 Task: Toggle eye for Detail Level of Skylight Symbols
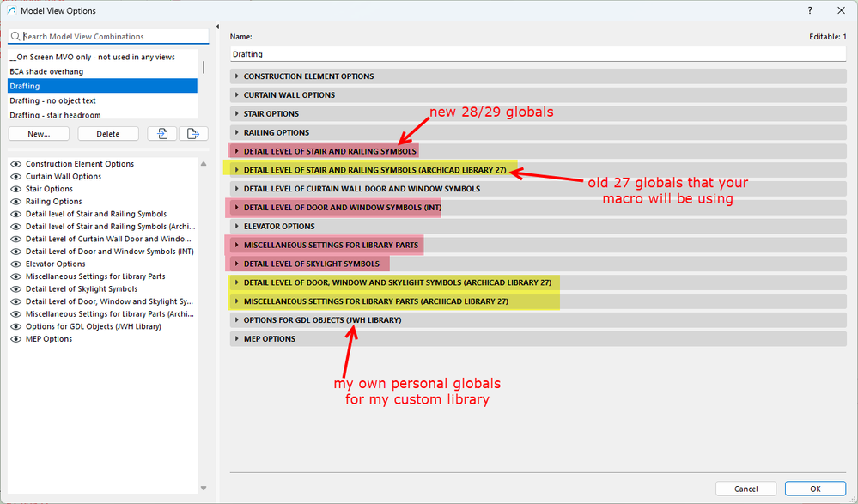click(15, 289)
